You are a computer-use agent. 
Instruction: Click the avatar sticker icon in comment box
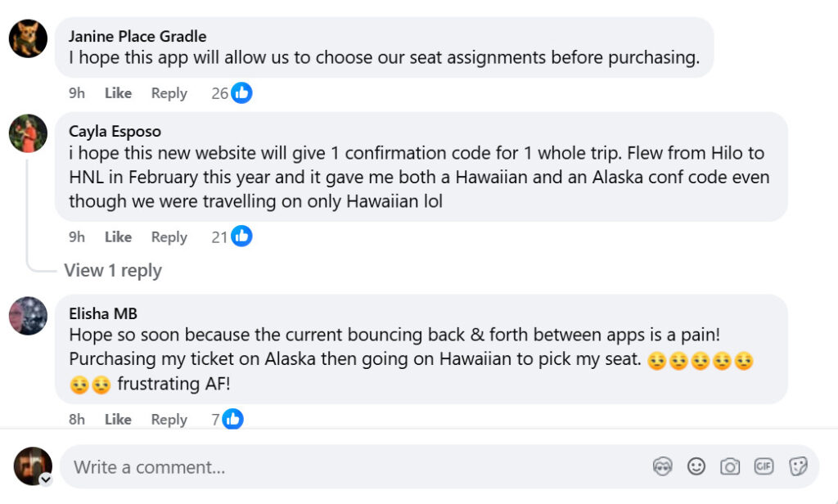[662, 466]
